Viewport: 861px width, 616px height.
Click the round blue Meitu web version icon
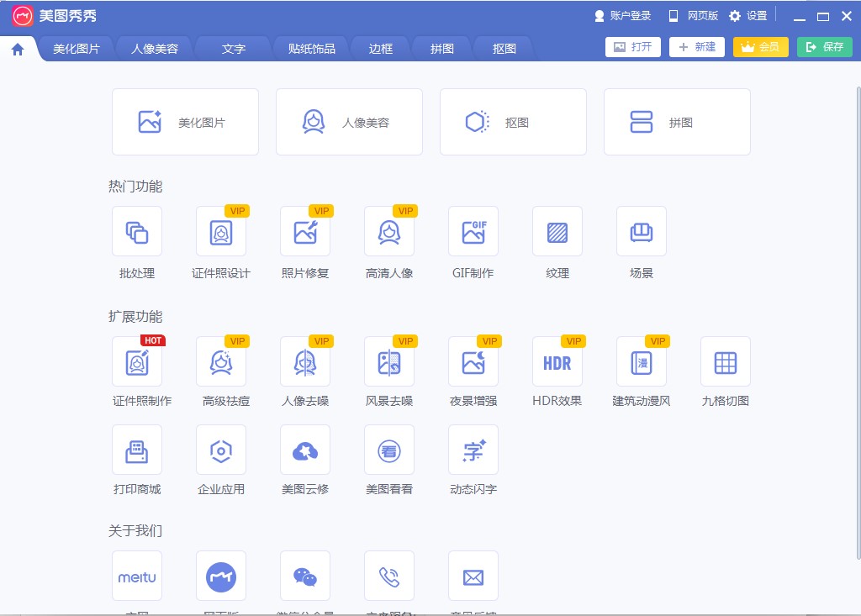(221, 576)
